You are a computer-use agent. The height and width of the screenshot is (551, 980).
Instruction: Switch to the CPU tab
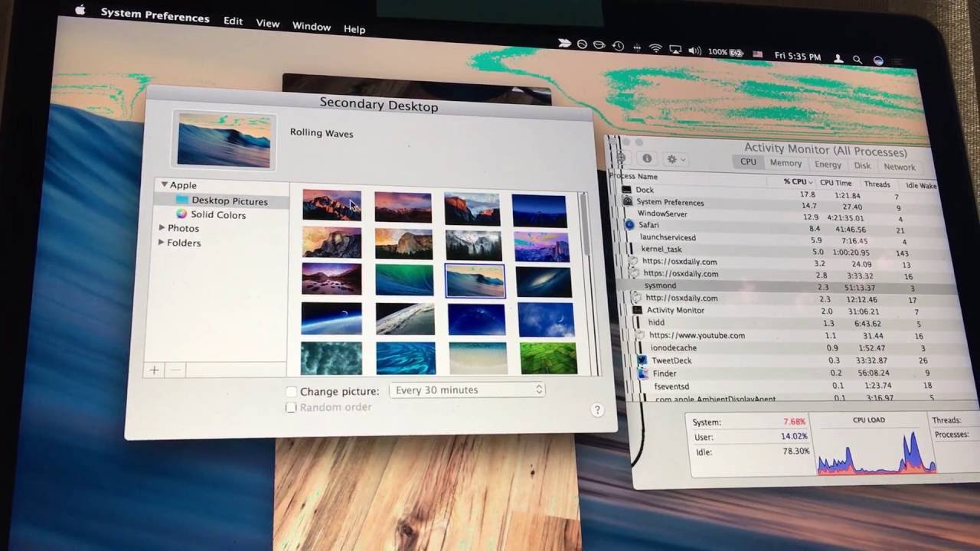748,162
